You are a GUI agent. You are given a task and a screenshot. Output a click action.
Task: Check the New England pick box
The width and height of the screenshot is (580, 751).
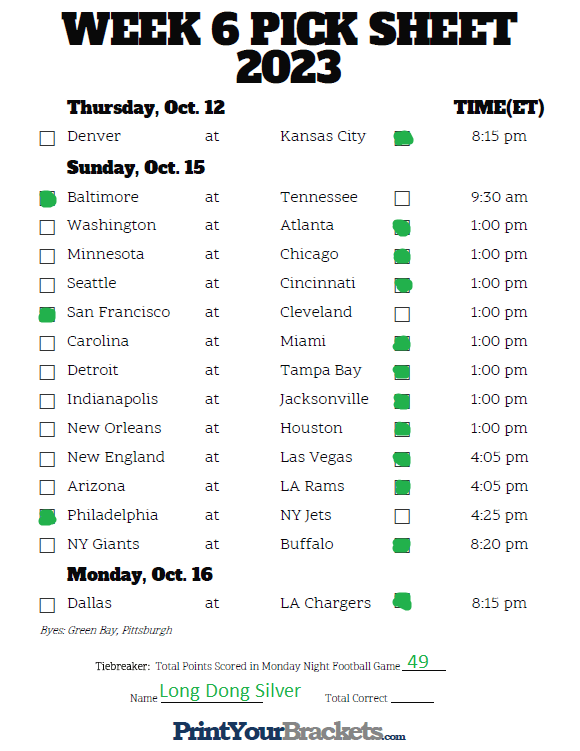47,459
